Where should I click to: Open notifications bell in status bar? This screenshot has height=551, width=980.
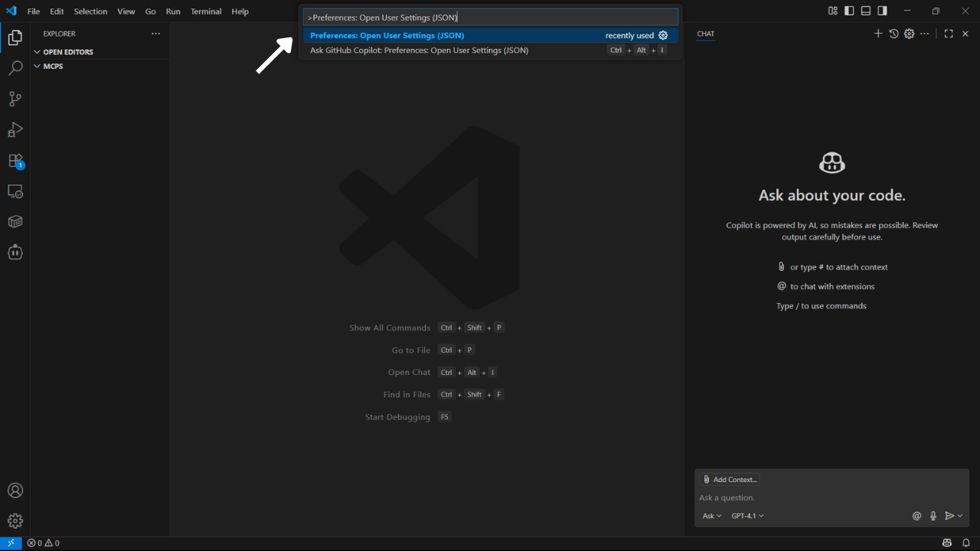[966, 543]
